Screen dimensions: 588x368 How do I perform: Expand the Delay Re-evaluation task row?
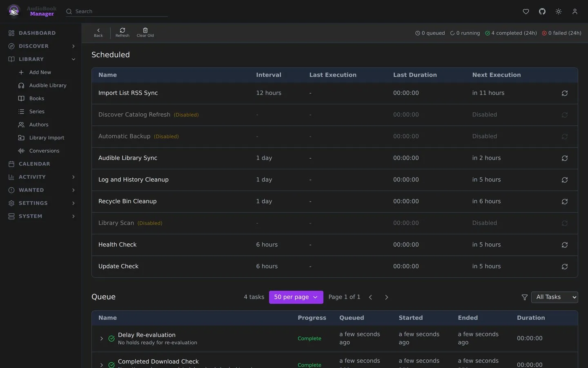(x=102, y=339)
